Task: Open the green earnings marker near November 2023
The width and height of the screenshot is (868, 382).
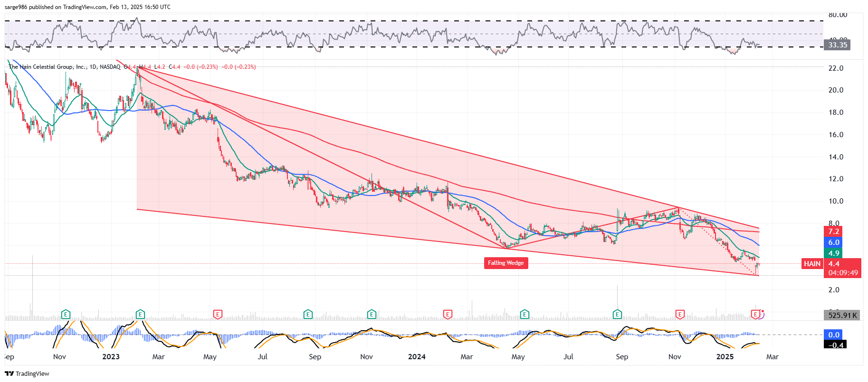Action: [x=372, y=314]
